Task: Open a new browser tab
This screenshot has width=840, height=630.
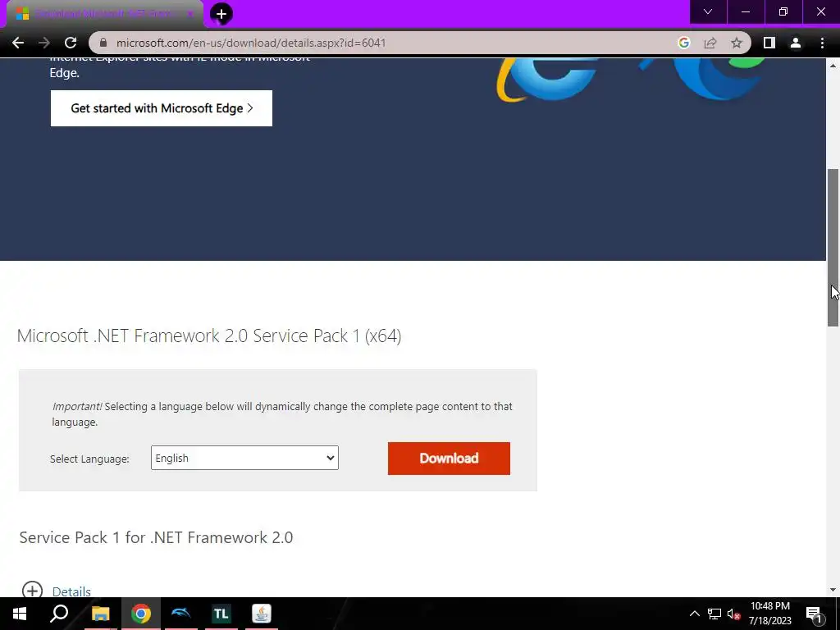Action: [x=221, y=14]
